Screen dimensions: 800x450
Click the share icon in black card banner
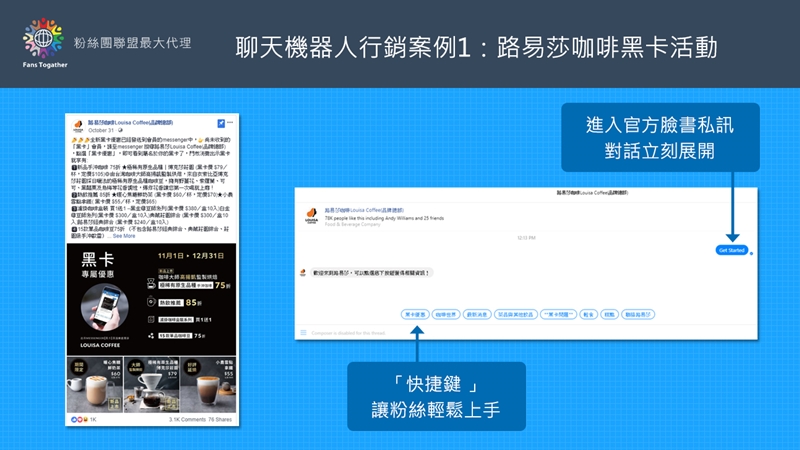[151, 336]
